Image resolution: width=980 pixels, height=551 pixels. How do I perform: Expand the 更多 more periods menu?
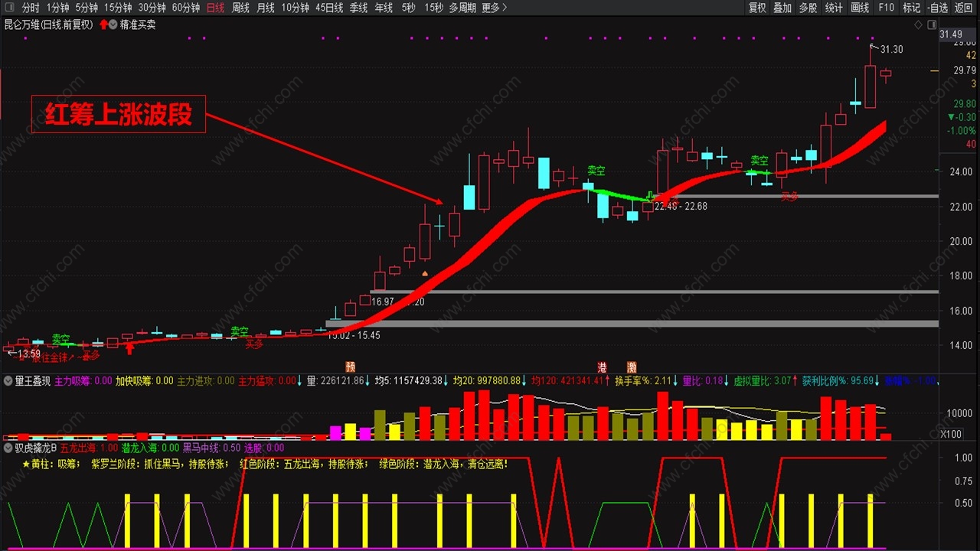click(494, 8)
